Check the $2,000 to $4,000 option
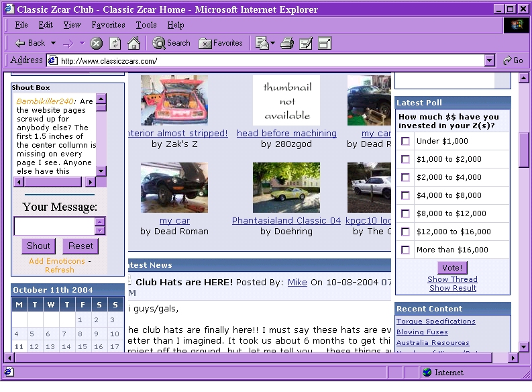Image resolution: width=532 pixels, height=392 pixels. click(405, 177)
